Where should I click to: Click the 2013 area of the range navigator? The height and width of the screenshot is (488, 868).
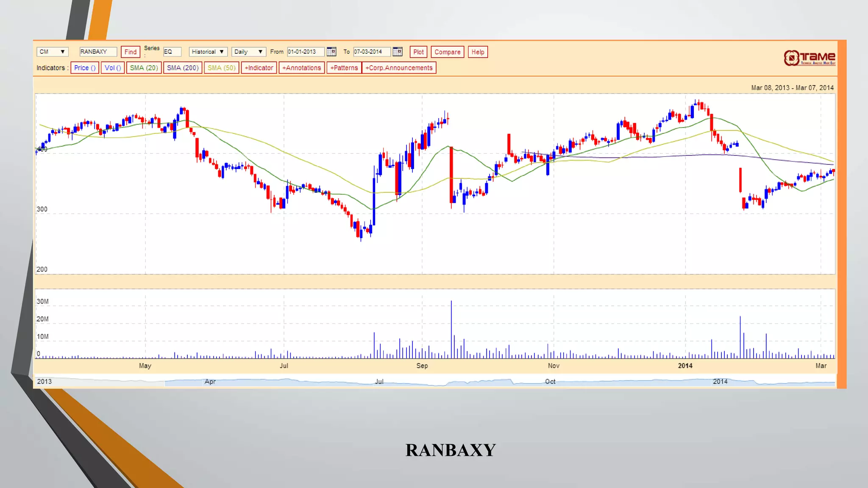pos(45,382)
